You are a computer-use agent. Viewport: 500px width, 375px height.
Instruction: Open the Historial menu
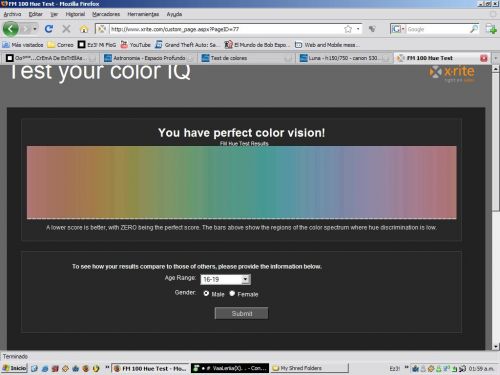click(75, 14)
